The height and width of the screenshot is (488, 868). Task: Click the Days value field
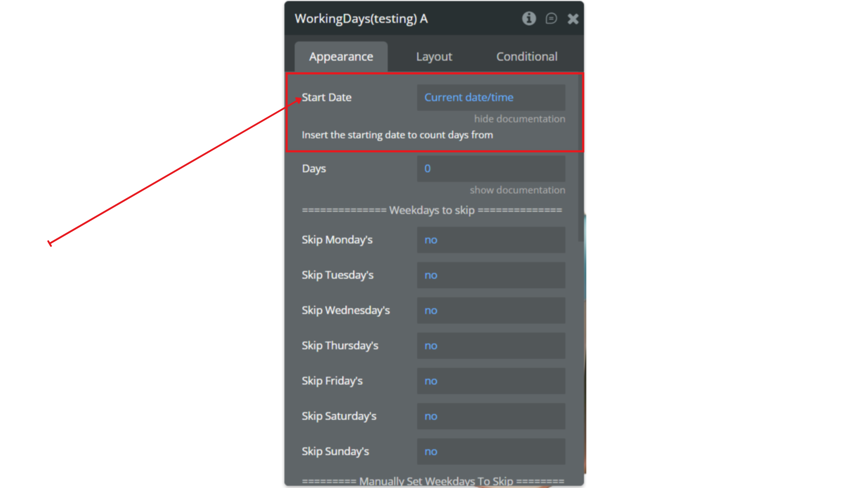[491, 169]
